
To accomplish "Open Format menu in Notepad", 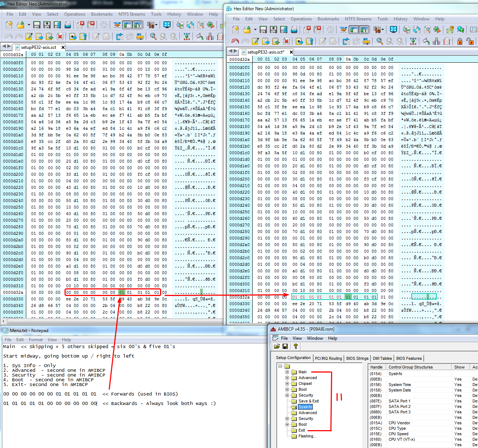I will click(x=36, y=339).
